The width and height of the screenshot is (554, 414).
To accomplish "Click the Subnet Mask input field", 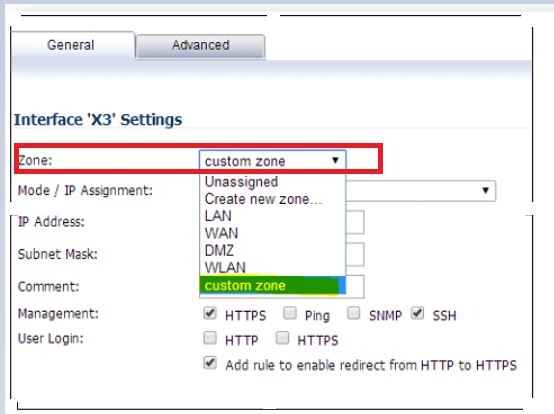I will pyautogui.click(x=354, y=254).
